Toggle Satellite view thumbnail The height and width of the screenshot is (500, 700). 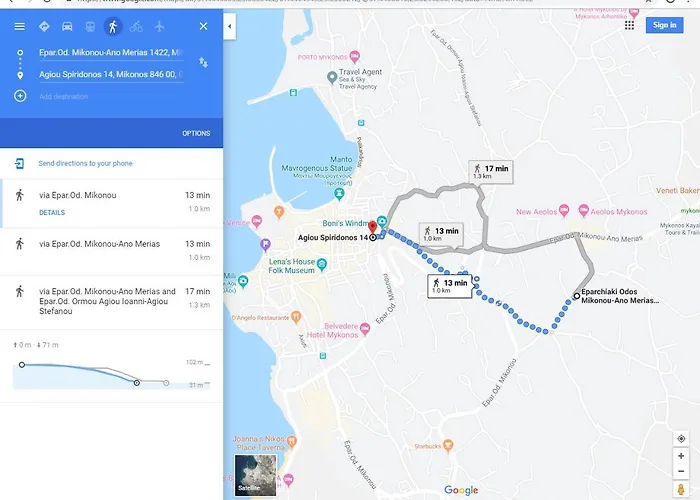tap(255, 475)
